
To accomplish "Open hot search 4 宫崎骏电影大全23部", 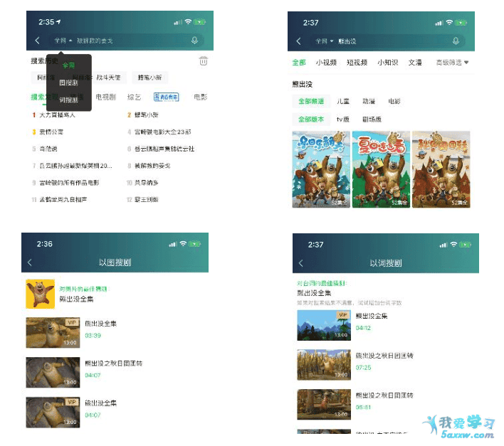I will [159, 132].
